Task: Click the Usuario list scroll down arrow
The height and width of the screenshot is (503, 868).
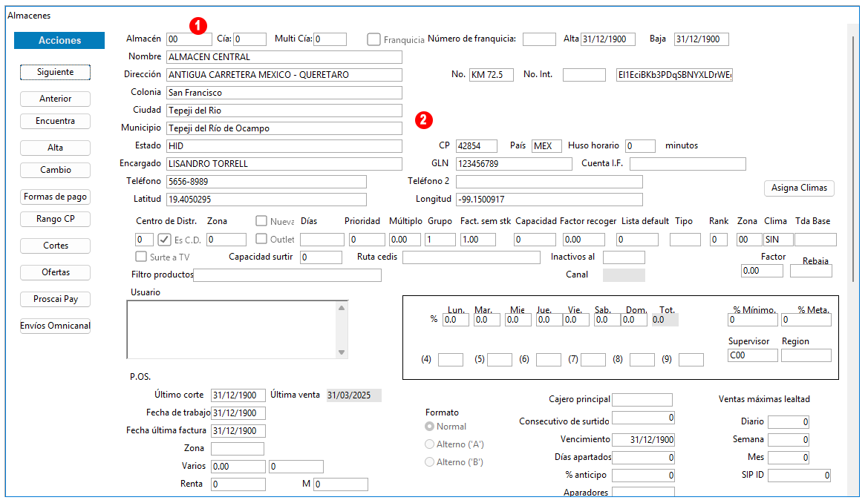Action: pos(342,352)
